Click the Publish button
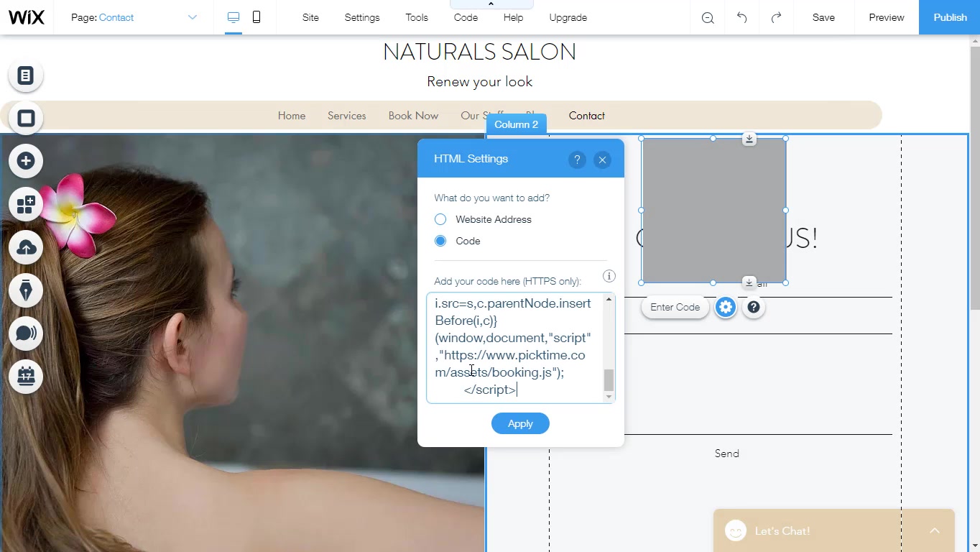Image resolution: width=980 pixels, height=552 pixels. (x=949, y=17)
